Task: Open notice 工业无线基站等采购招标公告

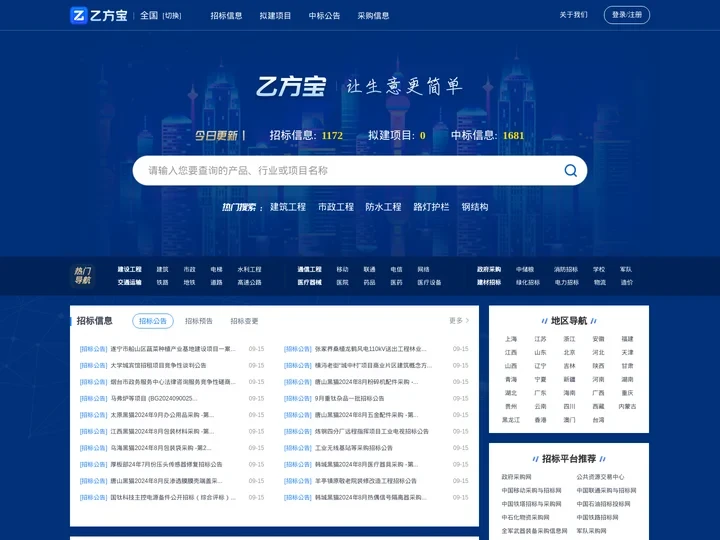Action: coord(354,448)
